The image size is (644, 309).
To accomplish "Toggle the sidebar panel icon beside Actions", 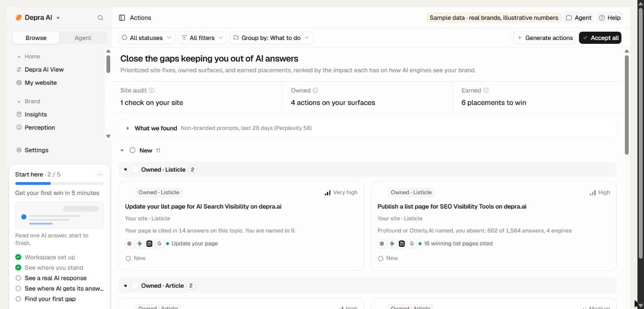I will click(122, 18).
